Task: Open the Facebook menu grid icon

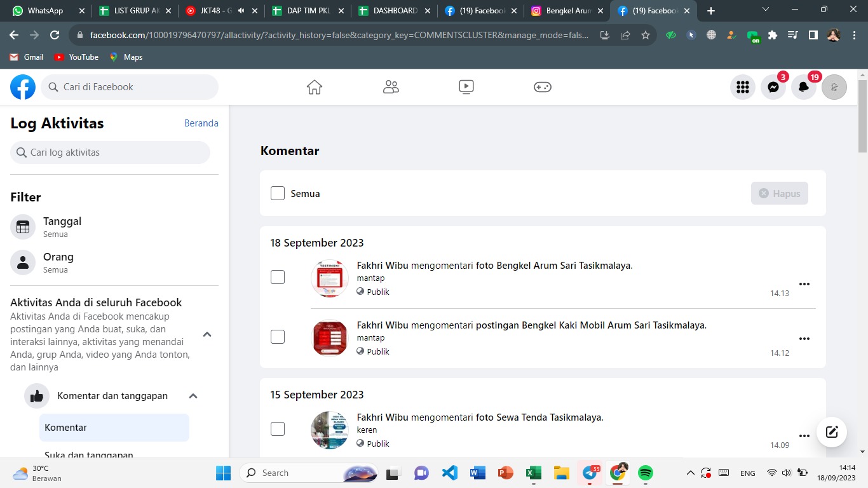Action: [x=743, y=87]
